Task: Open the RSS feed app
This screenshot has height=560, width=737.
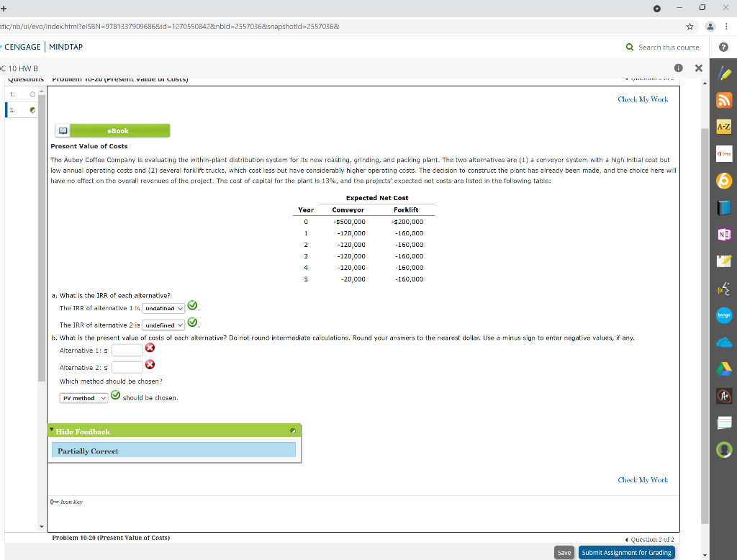Action: [x=724, y=100]
